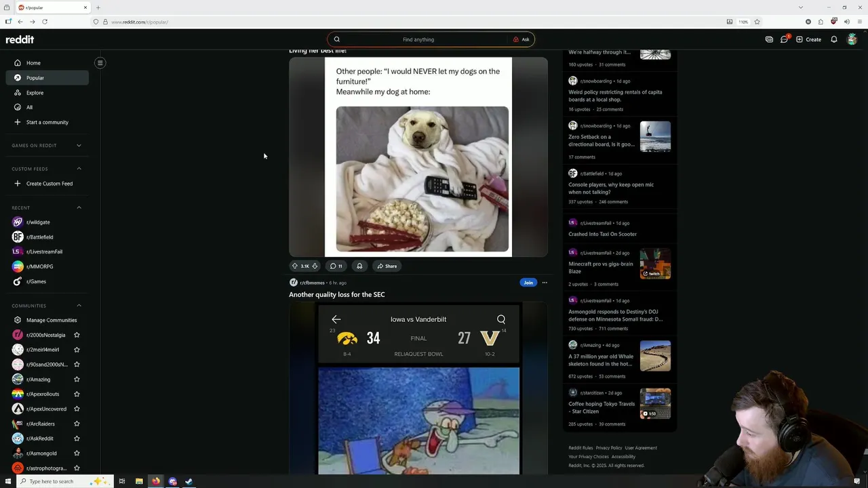Open the Windows Start menu

pyautogui.click(x=7, y=481)
